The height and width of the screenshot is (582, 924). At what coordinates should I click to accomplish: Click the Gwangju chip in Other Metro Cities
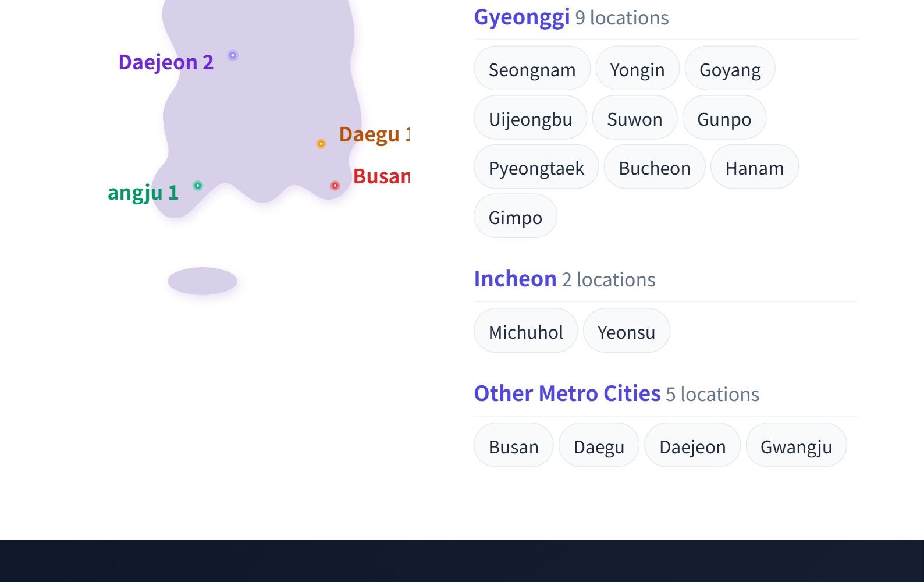tap(795, 446)
